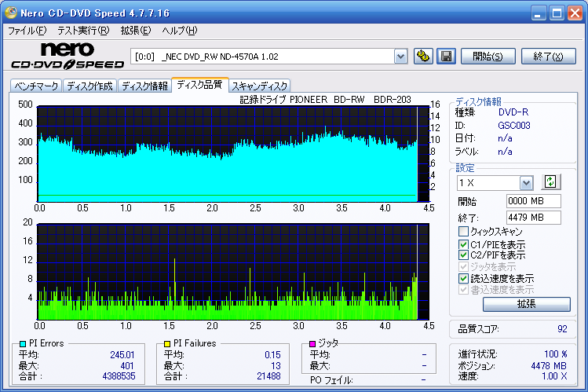The image size is (588, 392).
Task: Click the 開始 0000 MB input field
Action: (x=533, y=201)
